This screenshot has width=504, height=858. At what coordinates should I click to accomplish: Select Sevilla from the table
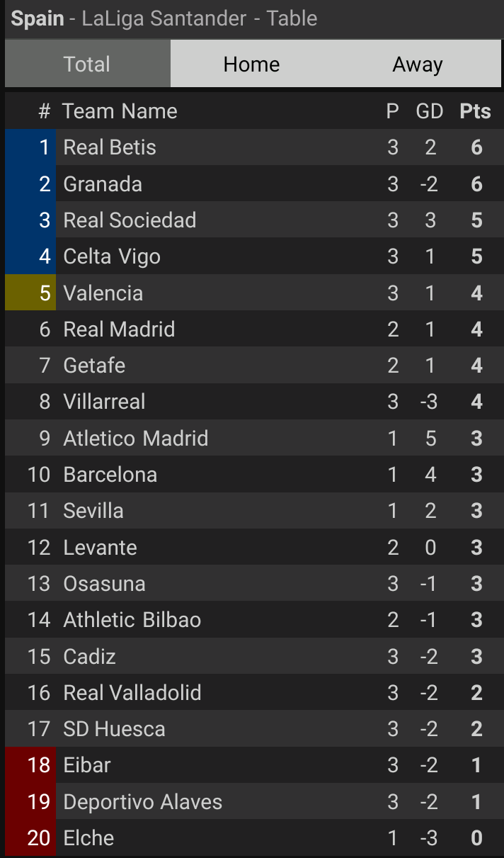(93, 511)
